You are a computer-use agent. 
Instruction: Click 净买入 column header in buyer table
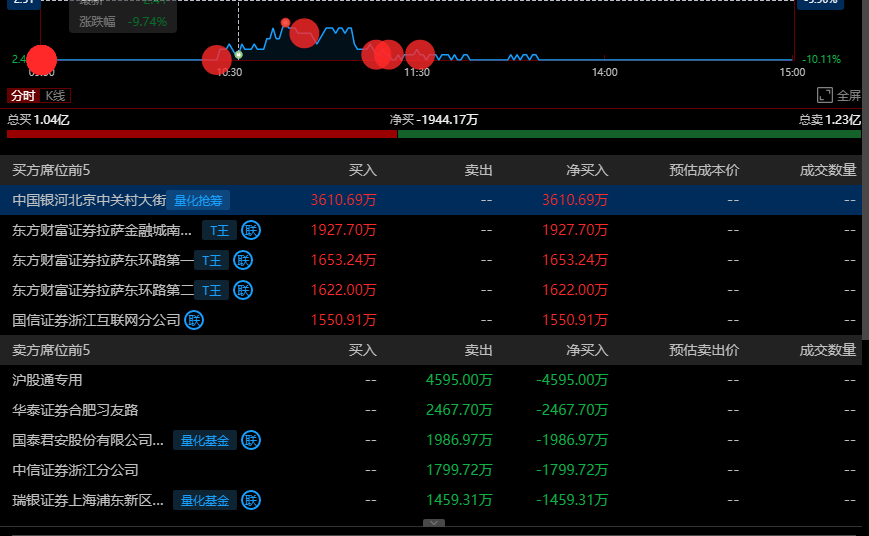[587, 170]
